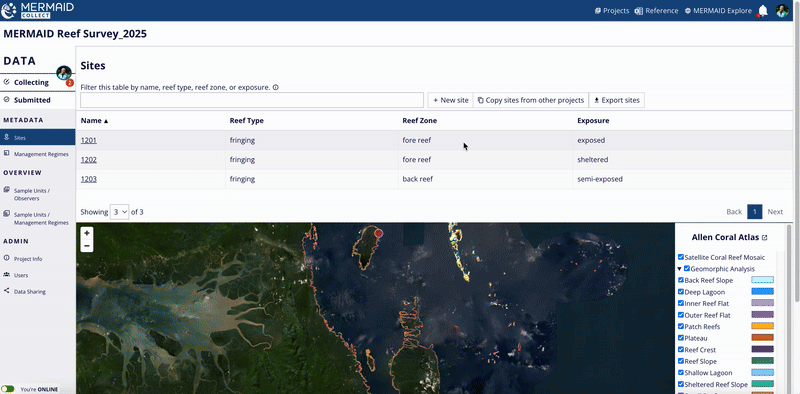Uncheck the Inner Reef Flat layer
Image resolution: width=800 pixels, height=394 pixels.
(681, 303)
